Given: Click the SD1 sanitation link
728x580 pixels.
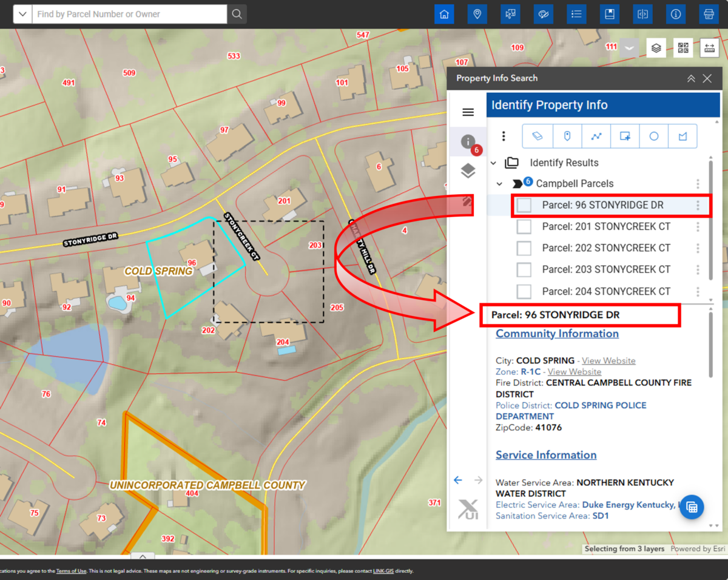Looking at the screenshot, I should (x=601, y=516).
